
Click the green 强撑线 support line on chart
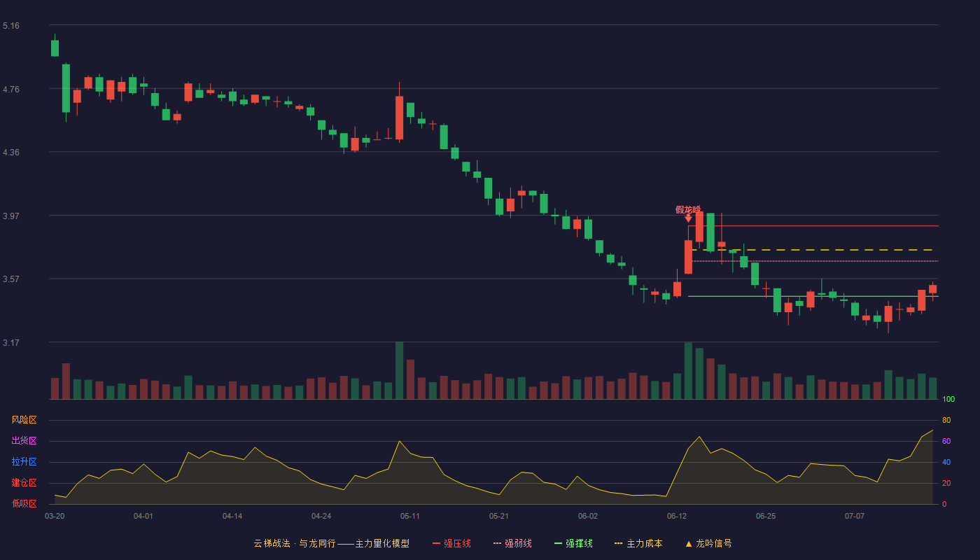[813, 296]
